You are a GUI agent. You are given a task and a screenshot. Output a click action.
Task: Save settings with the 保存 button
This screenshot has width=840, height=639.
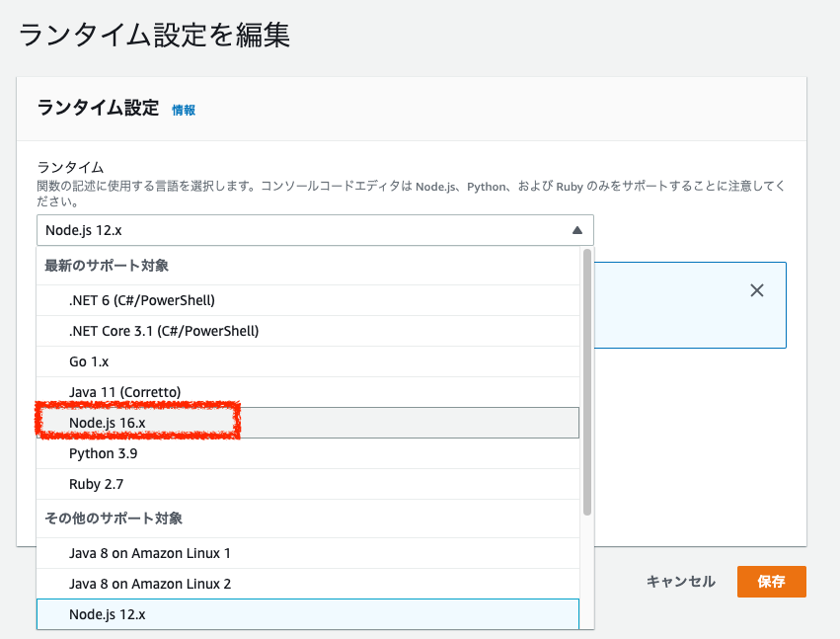click(771, 582)
